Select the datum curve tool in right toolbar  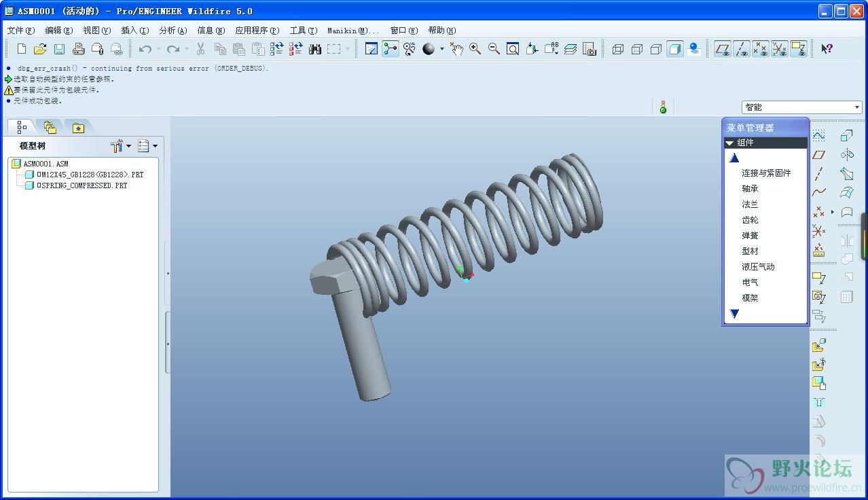pyautogui.click(x=819, y=193)
